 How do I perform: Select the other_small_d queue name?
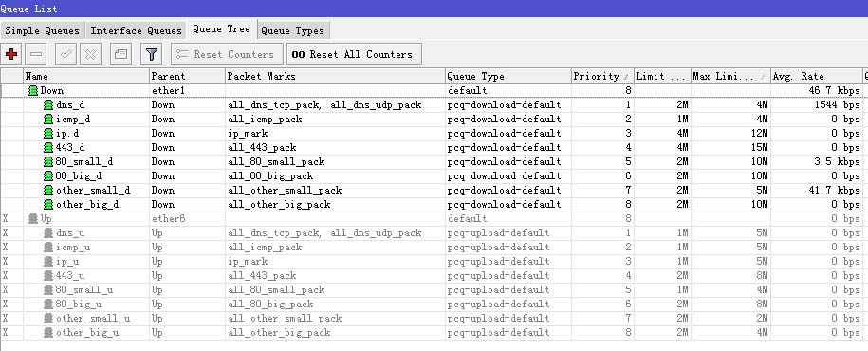click(93, 190)
